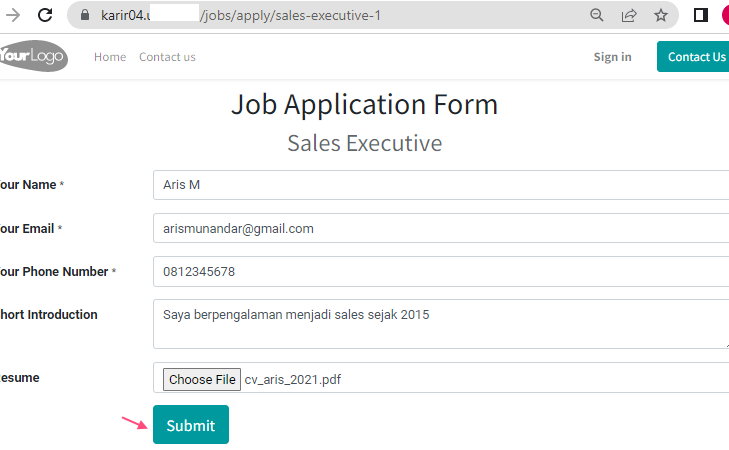Open the zoom magnifier icon in address bar
729x450 pixels.
click(596, 15)
